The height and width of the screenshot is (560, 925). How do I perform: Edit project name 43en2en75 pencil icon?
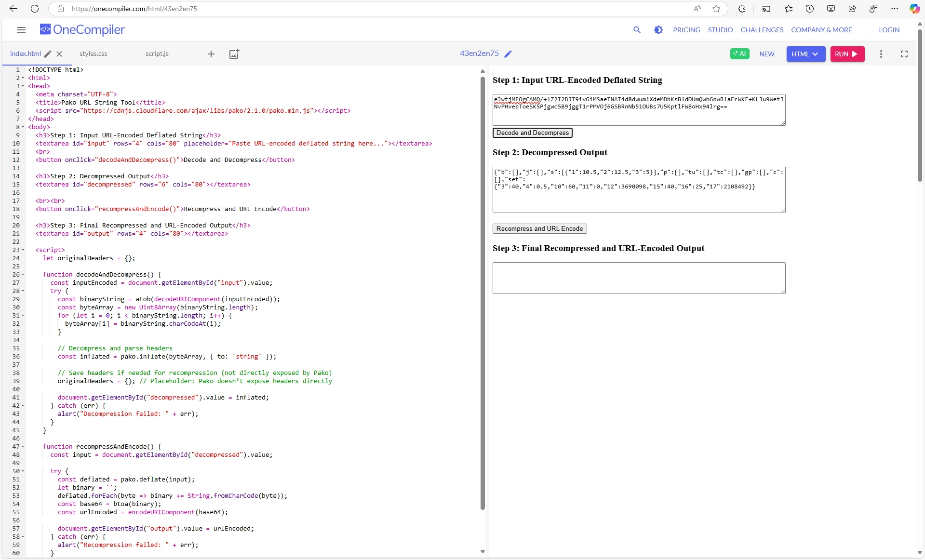click(508, 54)
